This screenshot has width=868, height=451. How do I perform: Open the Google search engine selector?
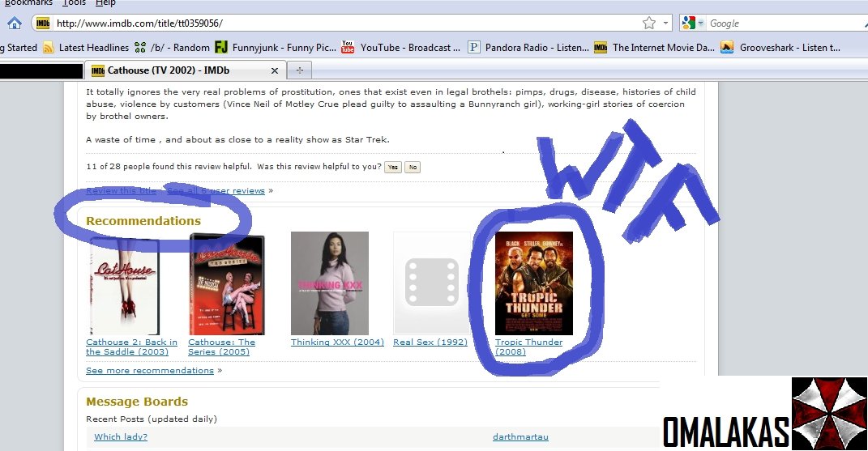click(x=693, y=23)
